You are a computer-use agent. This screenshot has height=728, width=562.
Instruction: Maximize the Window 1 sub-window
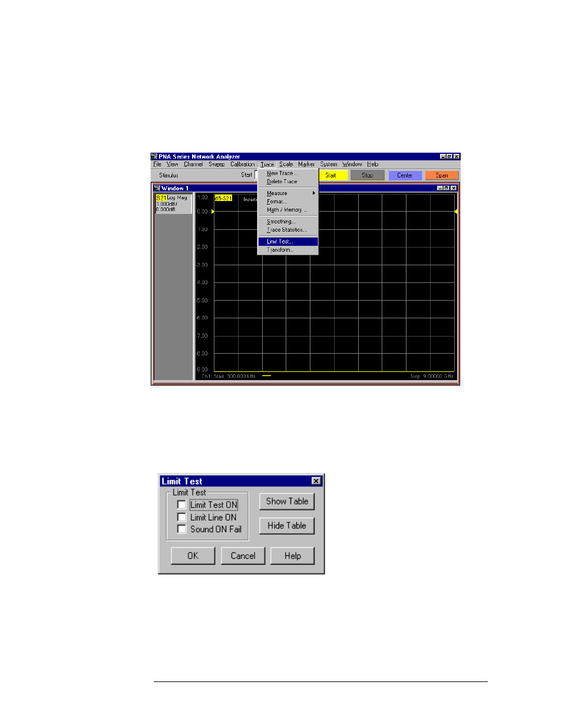pyautogui.click(x=447, y=188)
